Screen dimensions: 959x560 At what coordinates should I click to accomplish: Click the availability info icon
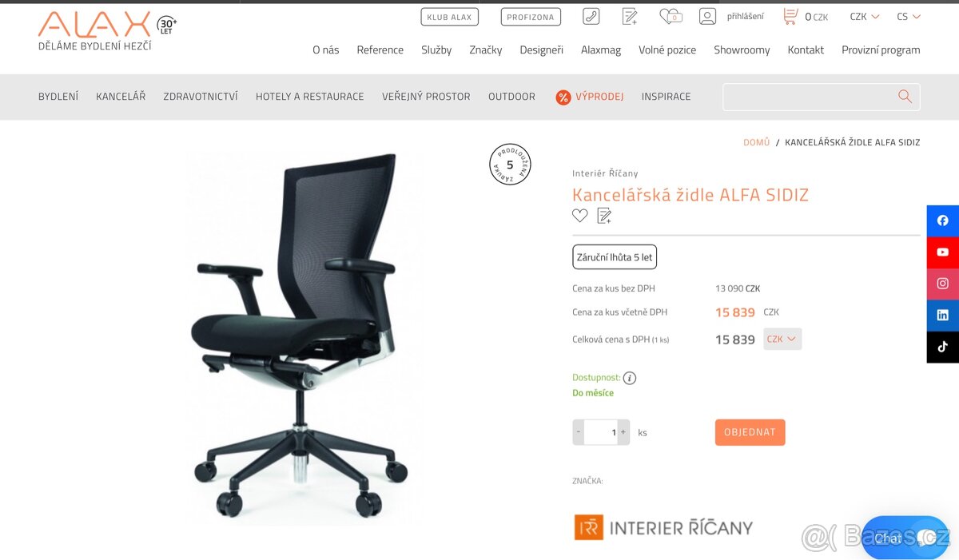pyautogui.click(x=630, y=378)
